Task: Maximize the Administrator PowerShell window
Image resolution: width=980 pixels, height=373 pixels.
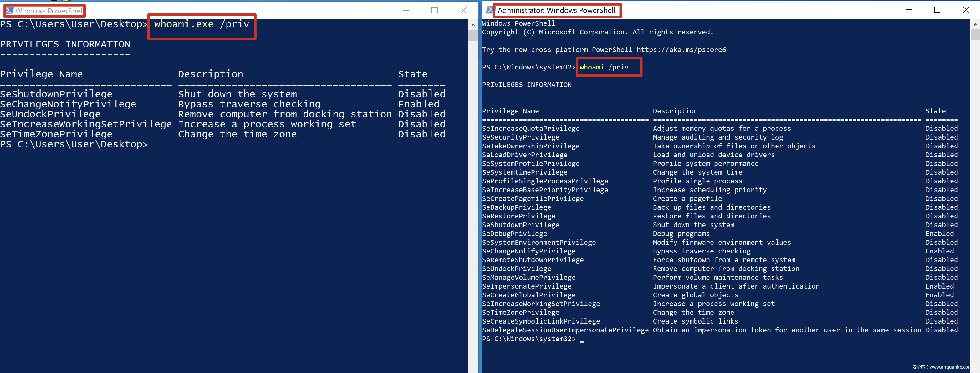Action: click(937, 10)
